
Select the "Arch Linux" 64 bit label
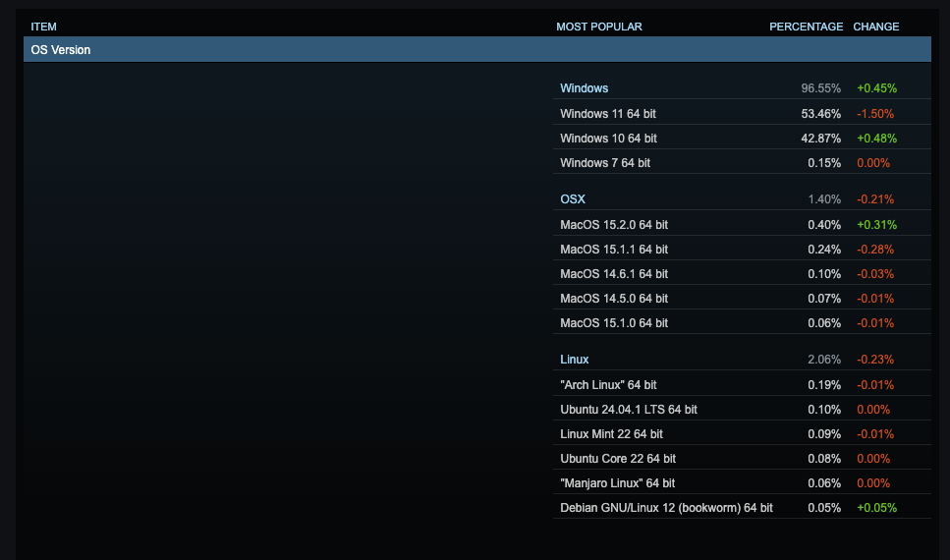coord(608,385)
